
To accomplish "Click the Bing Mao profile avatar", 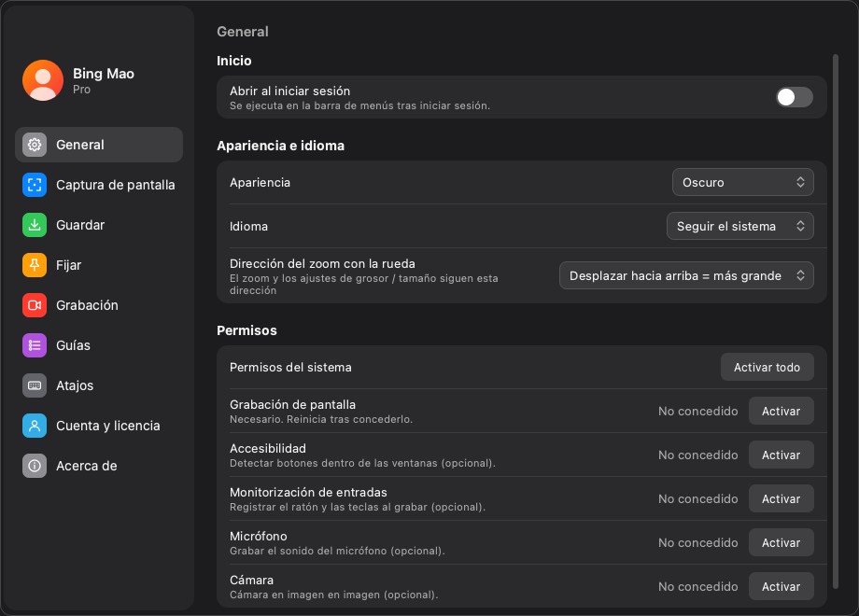I will pyautogui.click(x=43, y=80).
